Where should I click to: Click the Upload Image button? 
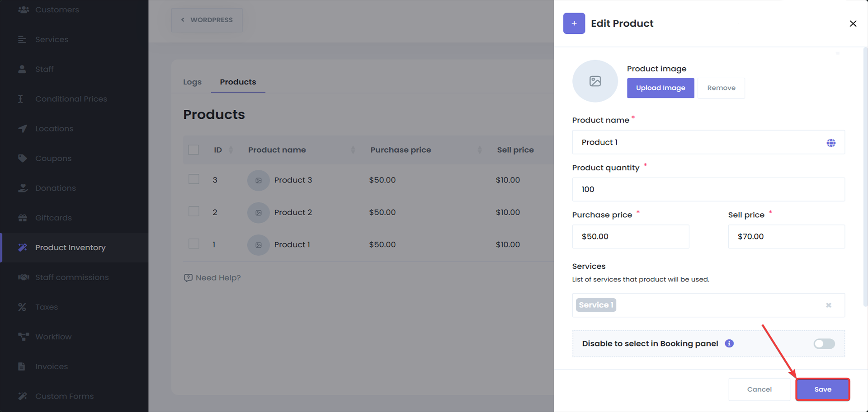click(660, 88)
